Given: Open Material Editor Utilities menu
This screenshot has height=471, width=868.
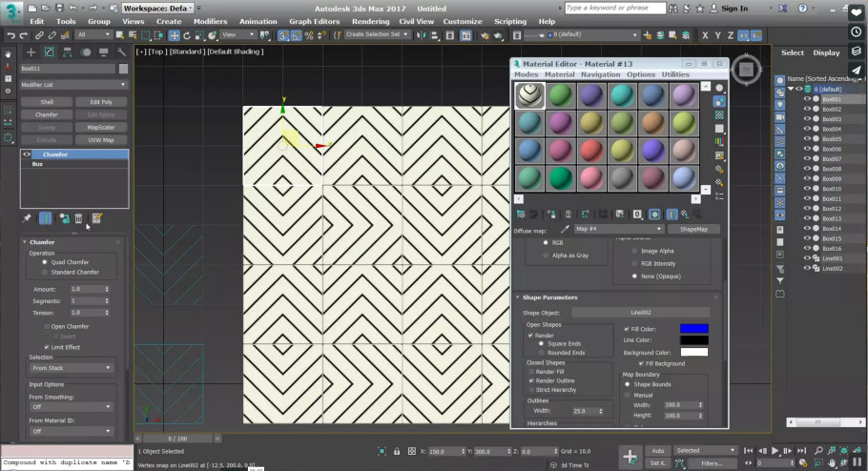Looking at the screenshot, I should pos(675,74).
